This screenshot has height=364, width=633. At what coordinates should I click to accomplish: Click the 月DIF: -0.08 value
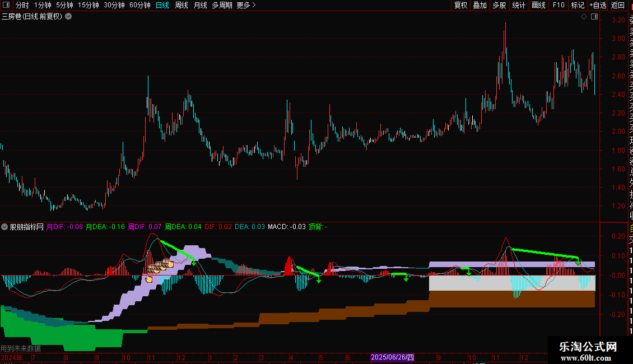point(64,227)
